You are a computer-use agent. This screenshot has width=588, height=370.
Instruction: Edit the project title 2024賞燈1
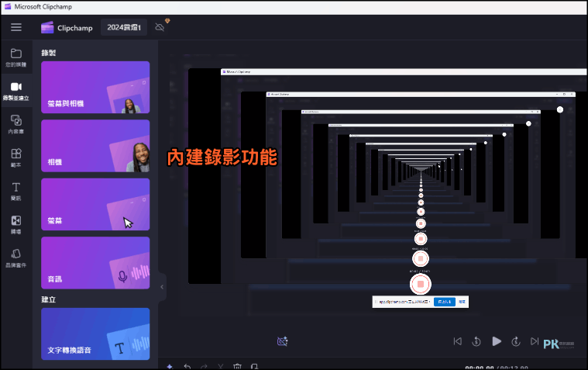pos(124,27)
